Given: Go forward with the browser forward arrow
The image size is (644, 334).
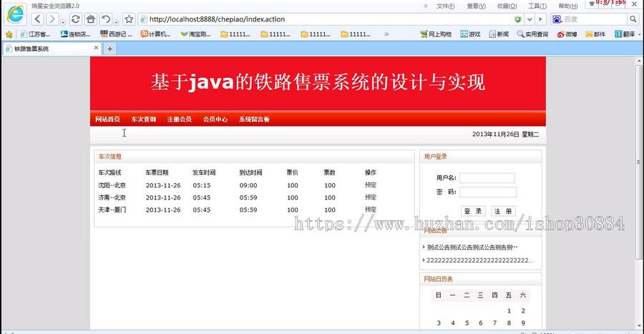Looking at the screenshot, I should 52,19.
